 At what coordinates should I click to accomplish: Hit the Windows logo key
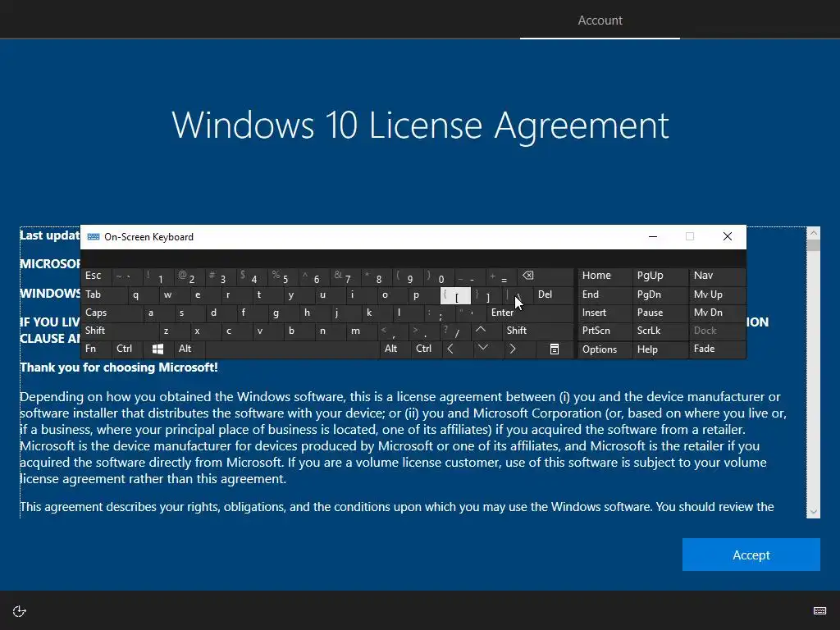157,349
